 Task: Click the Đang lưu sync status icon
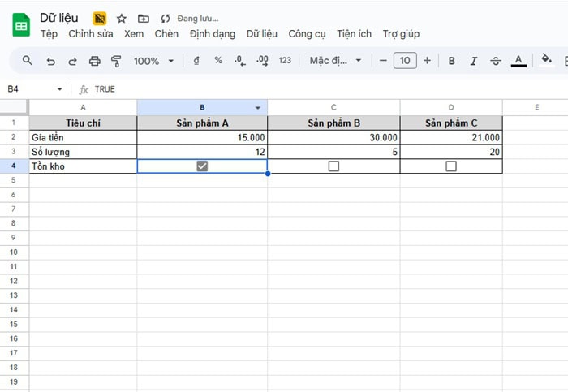coord(166,19)
